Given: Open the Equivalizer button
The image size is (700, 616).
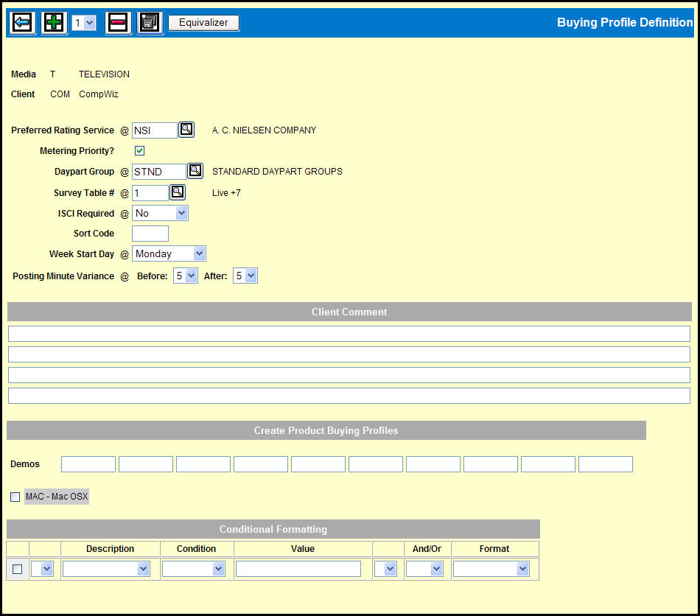Looking at the screenshot, I should (203, 23).
